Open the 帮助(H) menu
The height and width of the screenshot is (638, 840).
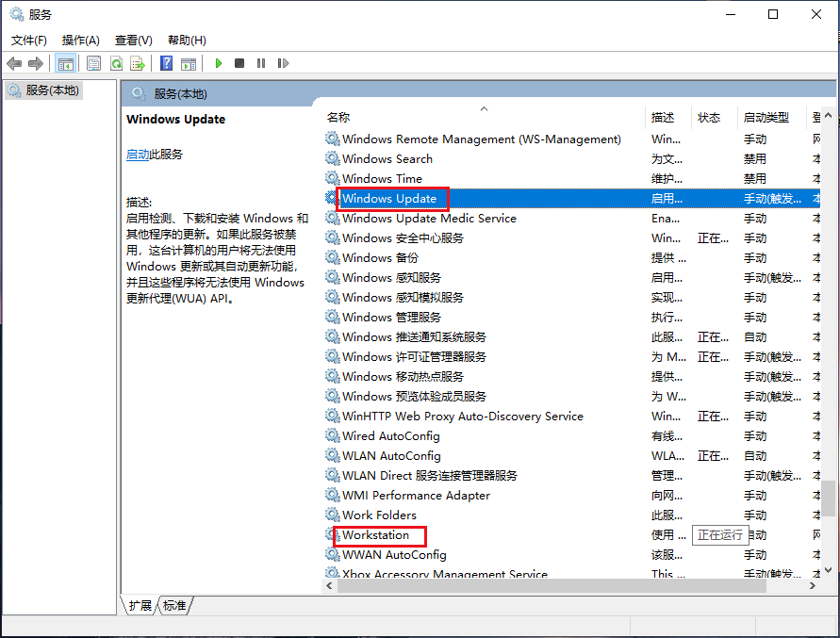[187, 41]
